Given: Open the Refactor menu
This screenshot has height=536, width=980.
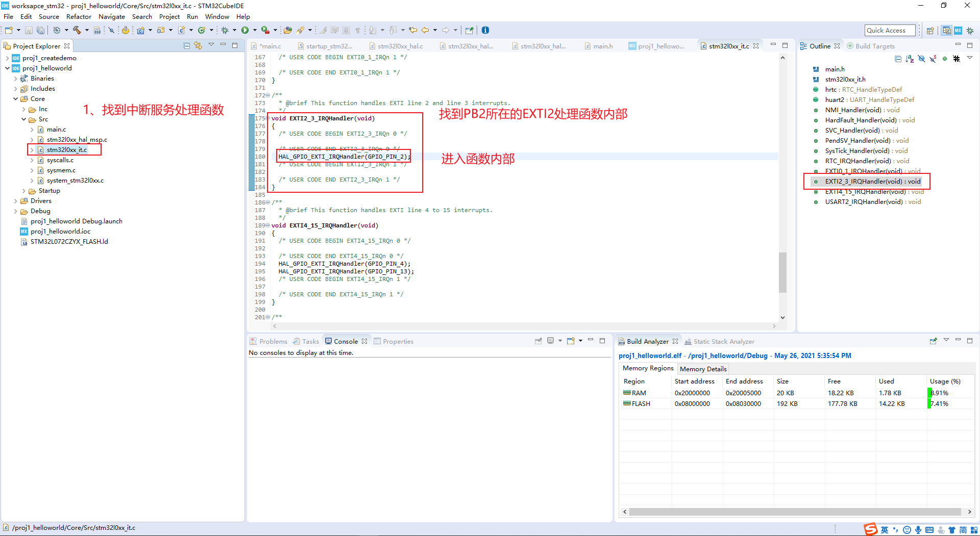Looking at the screenshot, I should click(79, 16).
